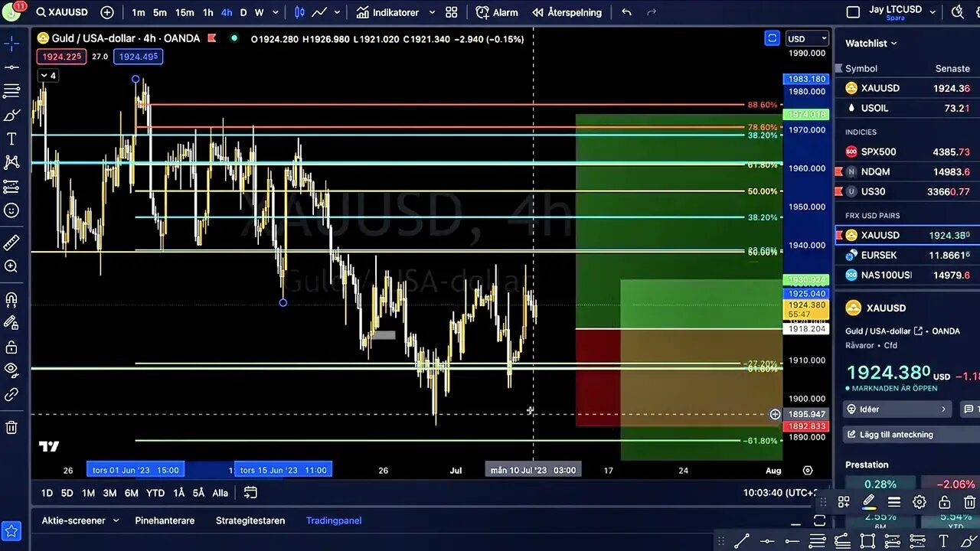Click the favorites star button bottom-left

(11, 530)
